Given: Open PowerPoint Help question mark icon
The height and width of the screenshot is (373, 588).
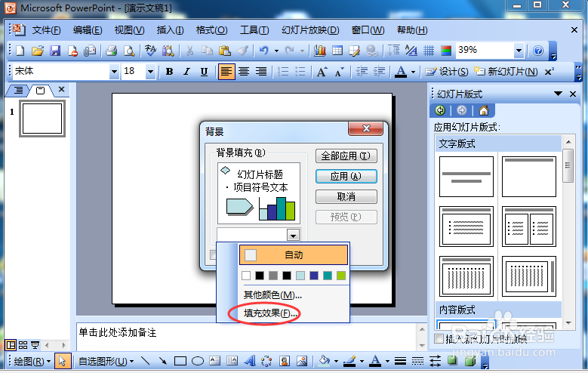Looking at the screenshot, I should coord(538,51).
